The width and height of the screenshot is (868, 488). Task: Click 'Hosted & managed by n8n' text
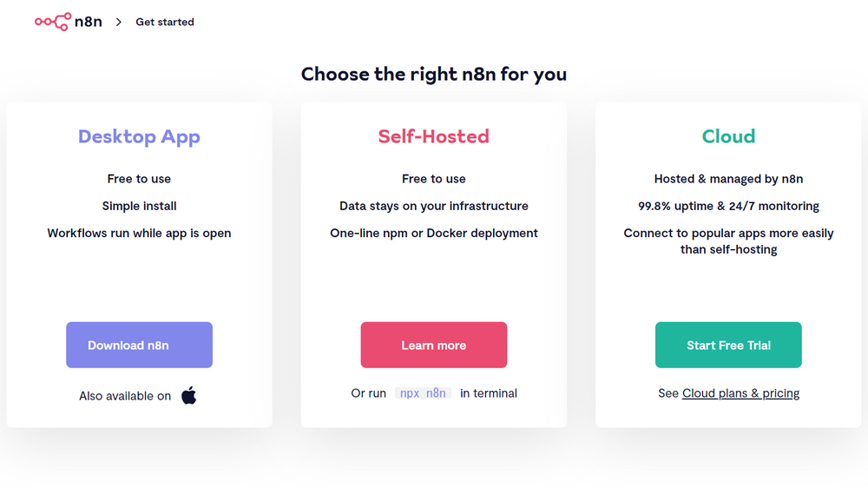coord(728,179)
